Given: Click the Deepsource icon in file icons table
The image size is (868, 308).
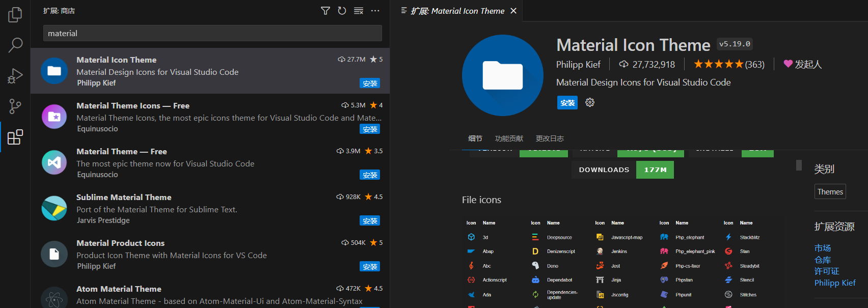Looking at the screenshot, I should (535, 237).
